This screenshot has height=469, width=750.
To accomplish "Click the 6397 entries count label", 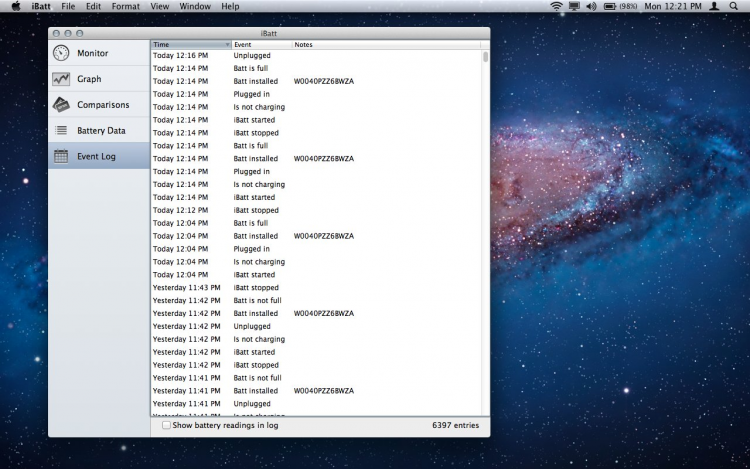I will tap(455, 425).
